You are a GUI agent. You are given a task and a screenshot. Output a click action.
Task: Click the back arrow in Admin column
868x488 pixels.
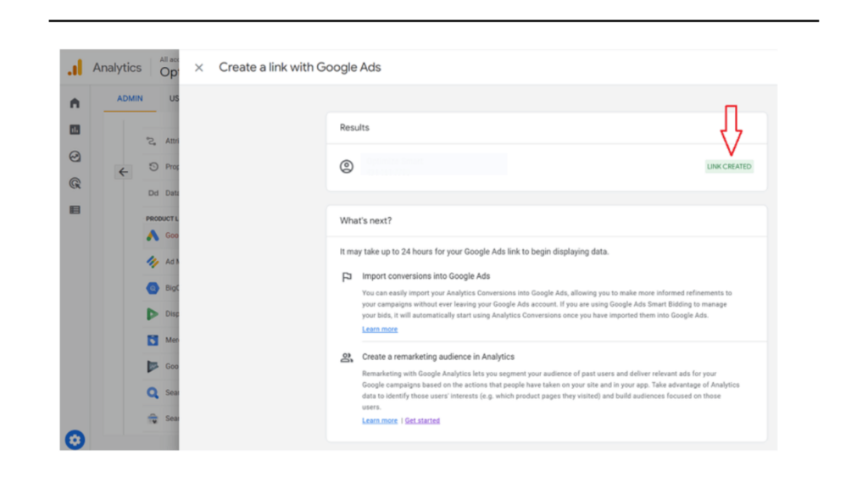[123, 172]
